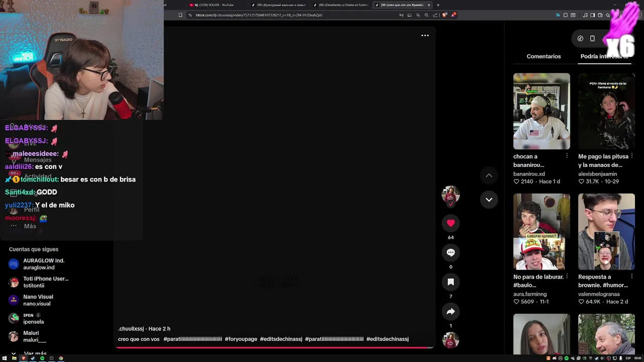This screenshot has width=644, height=362.
Task: Click the taskbar clock
Action: [638, 358]
